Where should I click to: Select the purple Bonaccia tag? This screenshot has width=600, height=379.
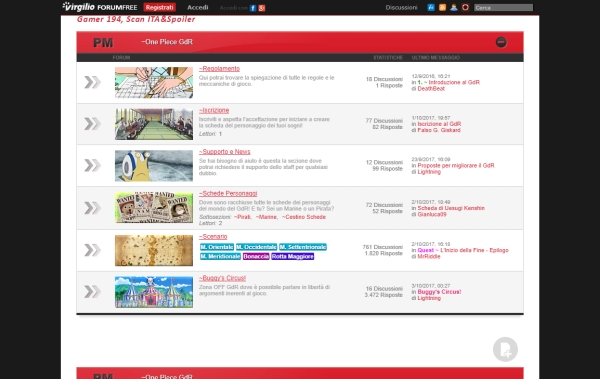point(256,256)
